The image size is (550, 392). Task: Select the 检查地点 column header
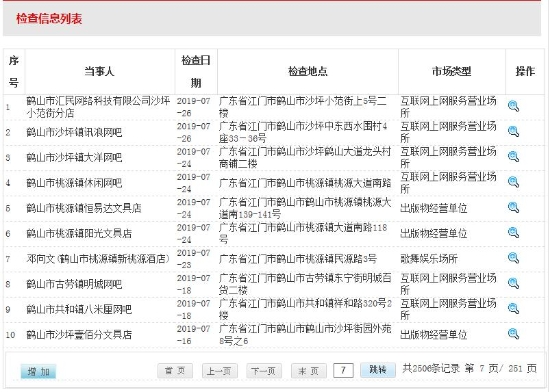pos(308,72)
